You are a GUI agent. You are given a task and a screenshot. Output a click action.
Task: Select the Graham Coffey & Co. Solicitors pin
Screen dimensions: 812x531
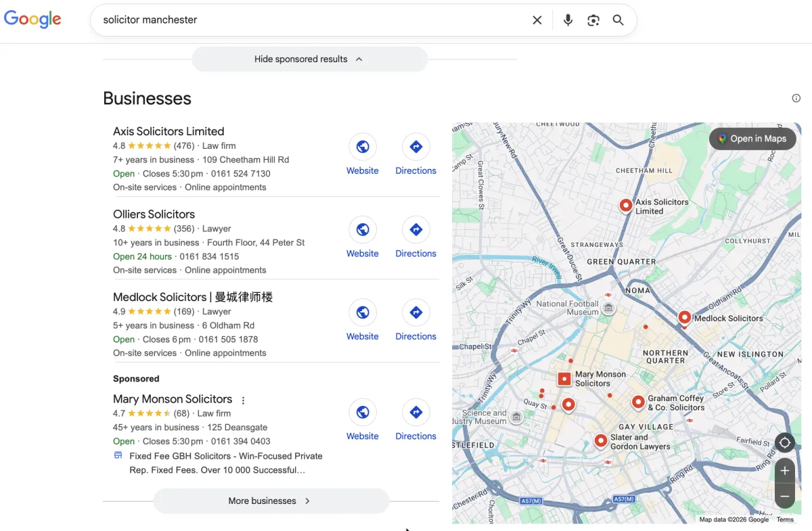point(638,402)
